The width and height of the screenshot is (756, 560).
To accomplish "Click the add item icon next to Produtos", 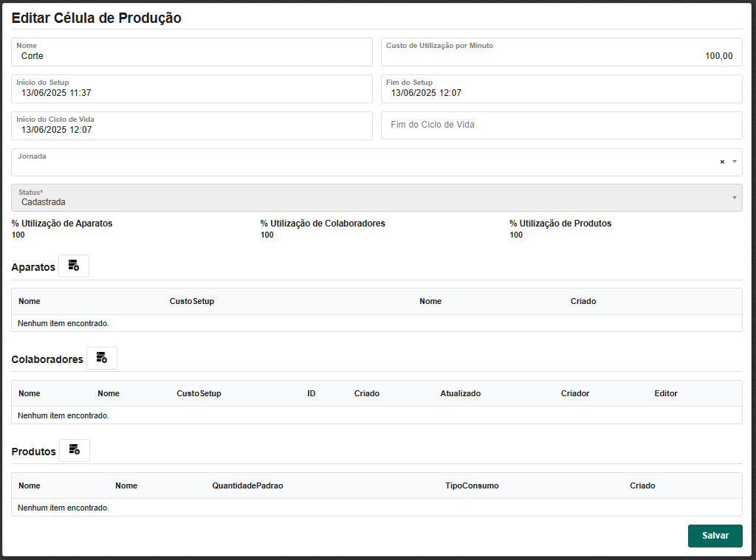I will coord(75,451).
